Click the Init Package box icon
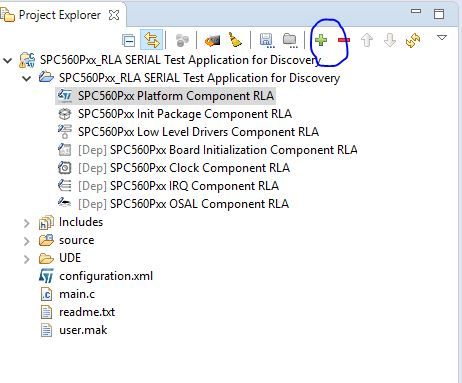This screenshot has width=462, height=383. tap(65, 114)
